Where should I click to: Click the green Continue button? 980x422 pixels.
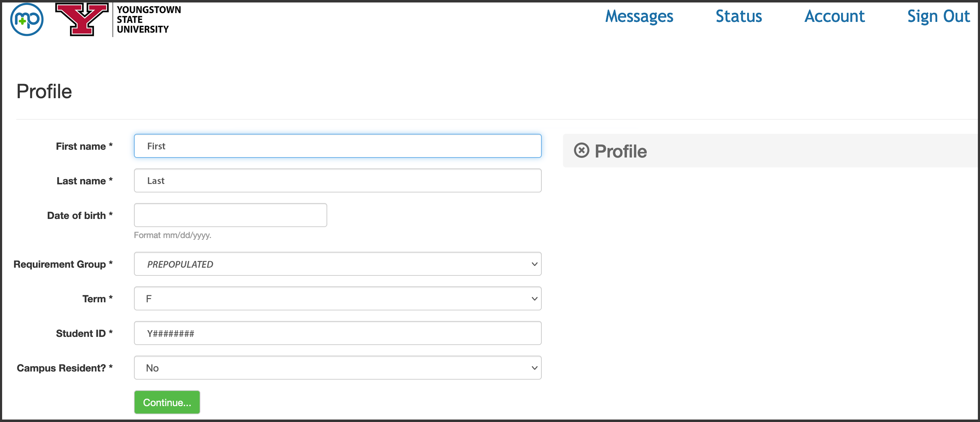pyautogui.click(x=167, y=402)
